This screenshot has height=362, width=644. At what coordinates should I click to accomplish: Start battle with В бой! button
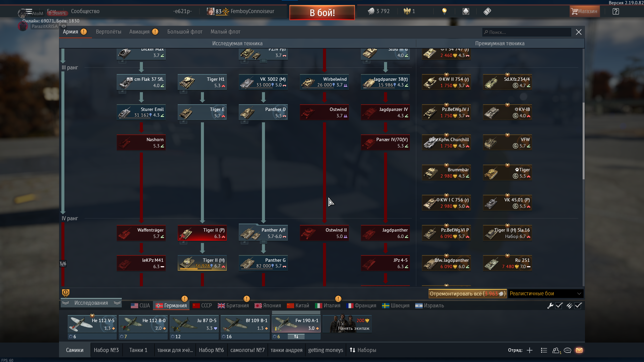coord(322,13)
